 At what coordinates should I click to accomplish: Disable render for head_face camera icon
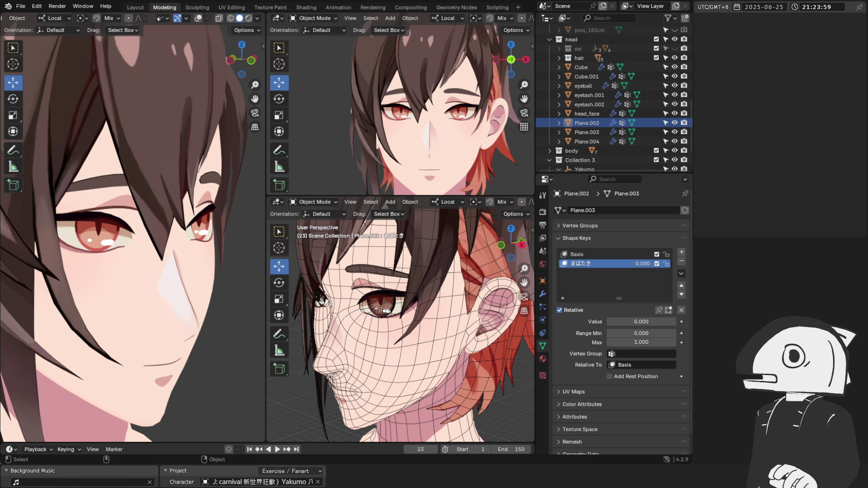click(684, 113)
